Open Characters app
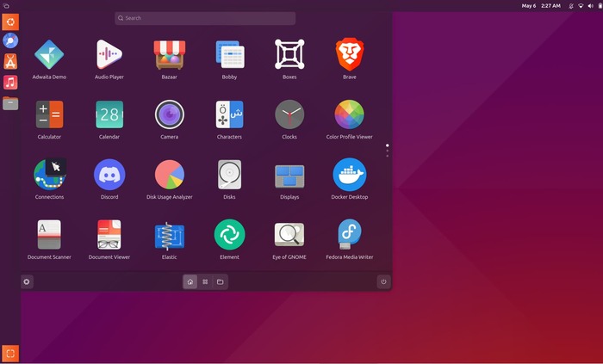The height and width of the screenshot is (364, 603). 230,114
